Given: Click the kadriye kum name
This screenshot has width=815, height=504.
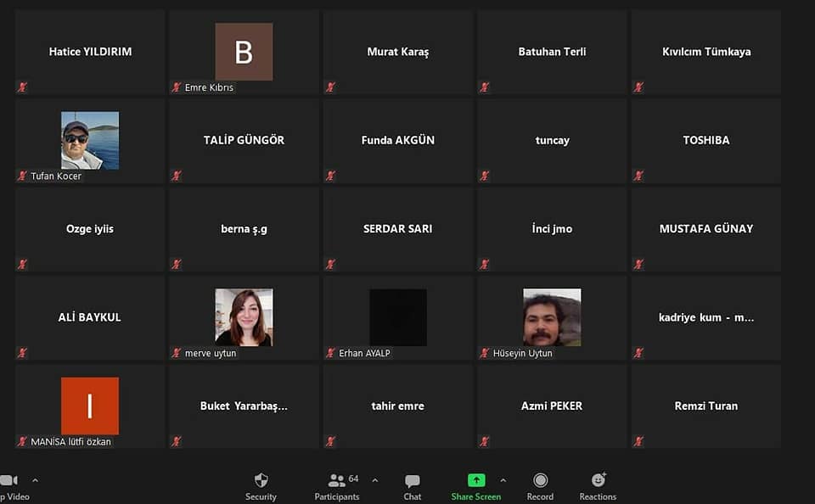Looking at the screenshot, I should pyautogui.click(x=706, y=317).
